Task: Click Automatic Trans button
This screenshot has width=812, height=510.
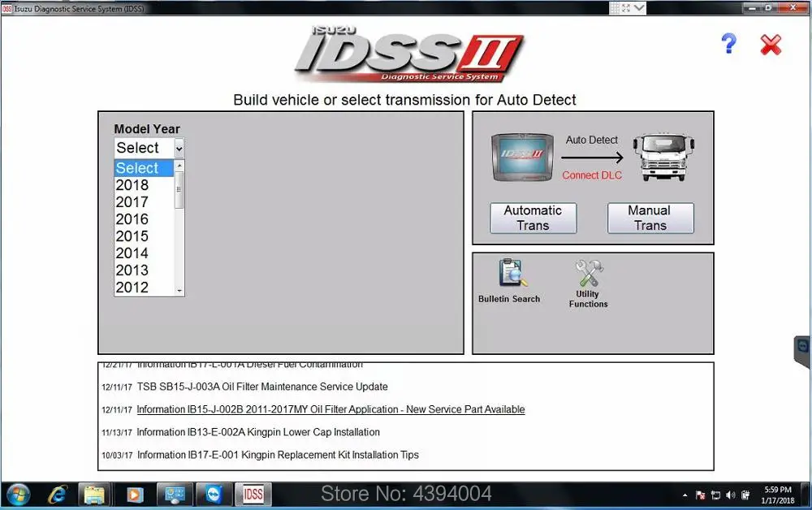Action: point(533,218)
